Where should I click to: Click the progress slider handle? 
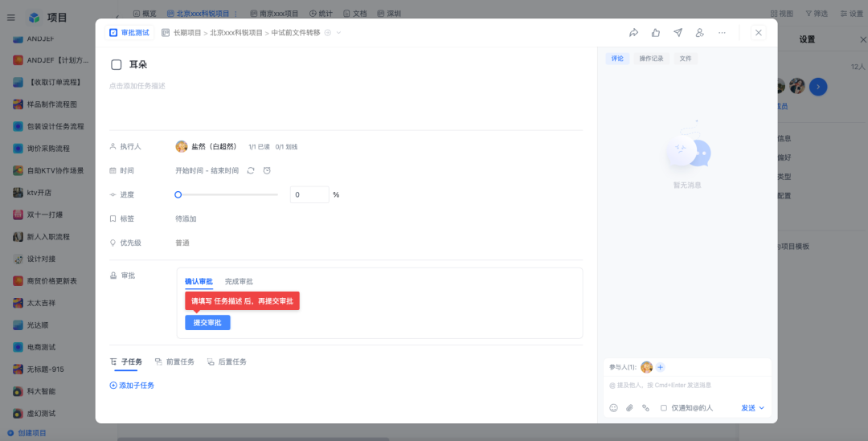pyautogui.click(x=178, y=194)
